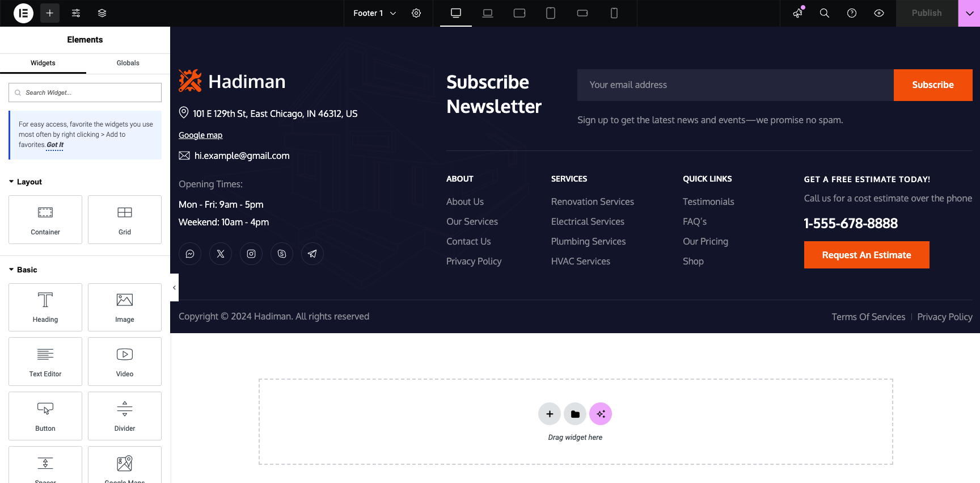Open the Finder search icon
The width and height of the screenshot is (980, 483).
click(825, 13)
